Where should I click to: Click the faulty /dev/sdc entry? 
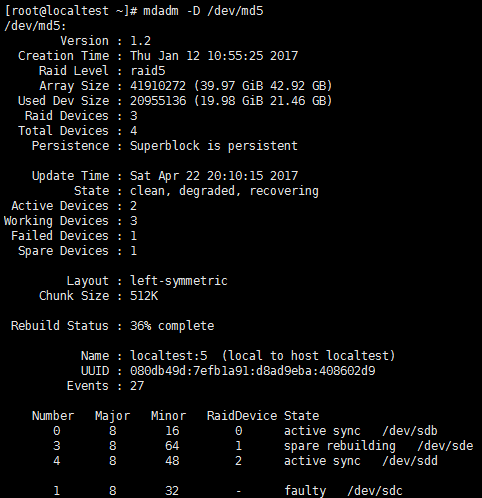[343, 491]
